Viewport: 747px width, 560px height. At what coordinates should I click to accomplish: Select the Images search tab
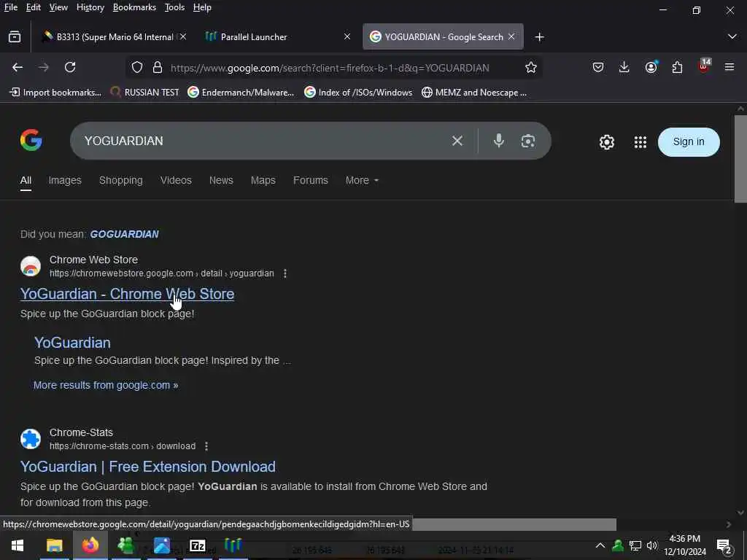65,181
